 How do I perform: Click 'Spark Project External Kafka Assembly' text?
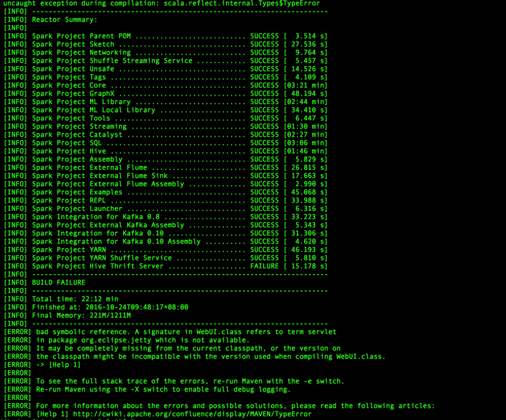point(108,225)
